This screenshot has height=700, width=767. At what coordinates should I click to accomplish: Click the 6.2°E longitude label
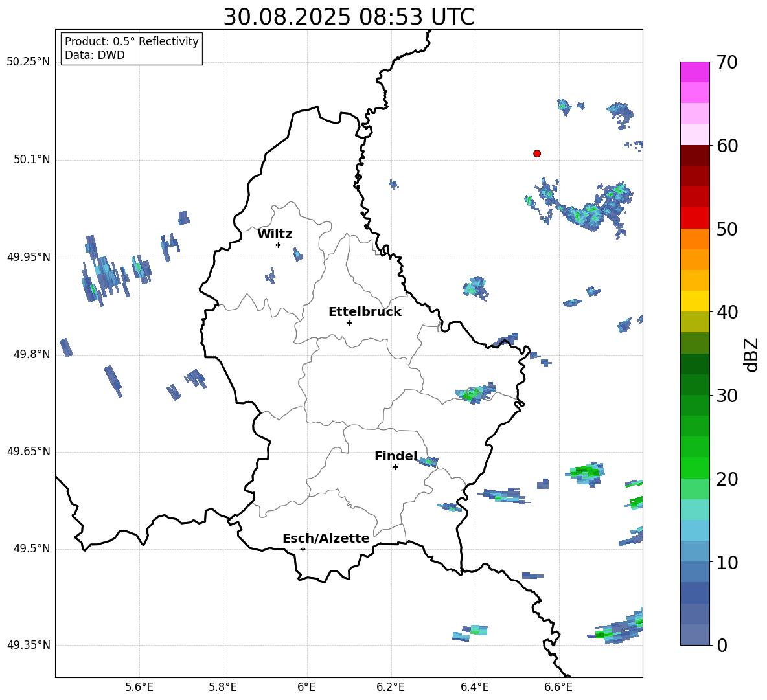pos(391,687)
